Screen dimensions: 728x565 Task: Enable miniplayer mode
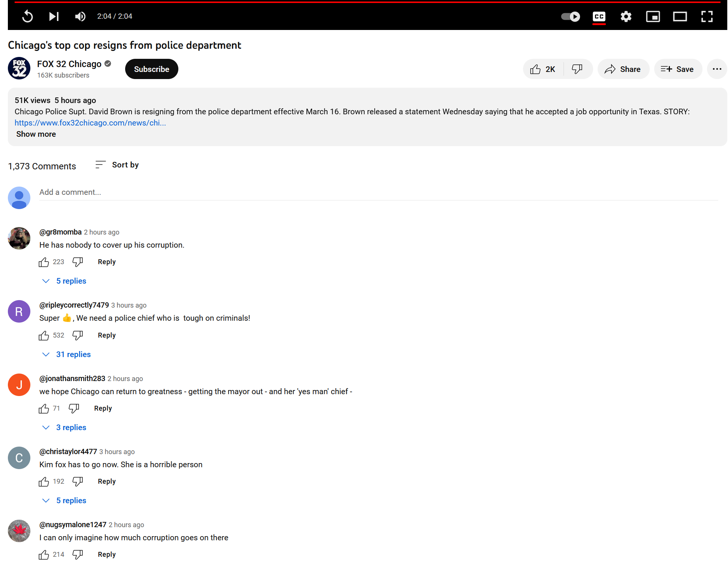653,16
